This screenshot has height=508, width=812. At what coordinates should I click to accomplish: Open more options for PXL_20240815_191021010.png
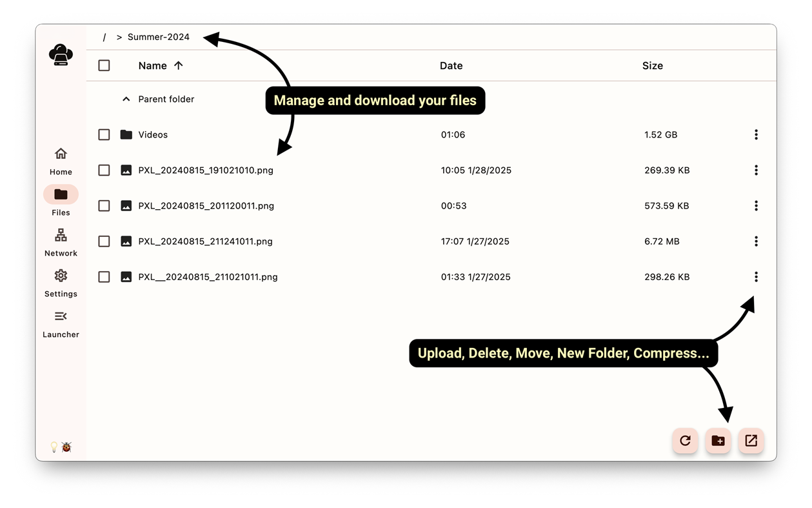click(x=756, y=170)
